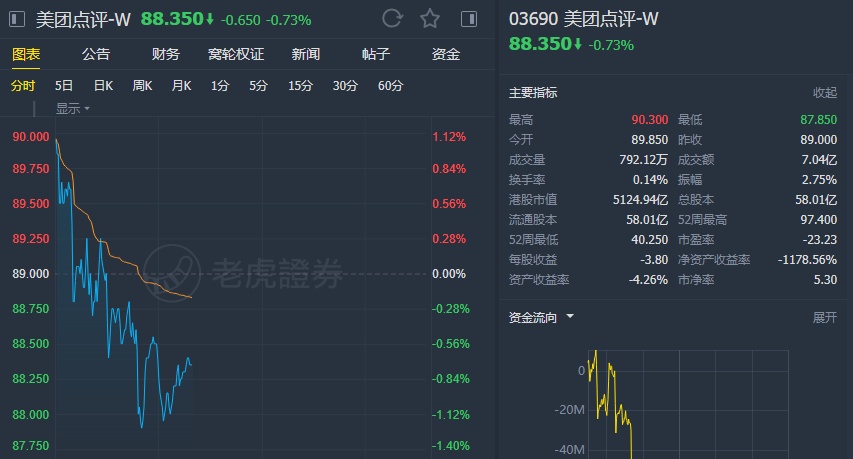Open the 帖子 posts tab
Viewport: 853px width, 459px height.
376,54
